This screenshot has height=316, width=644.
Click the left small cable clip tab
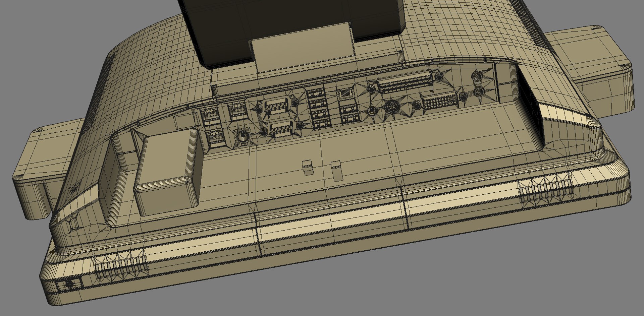(308, 167)
